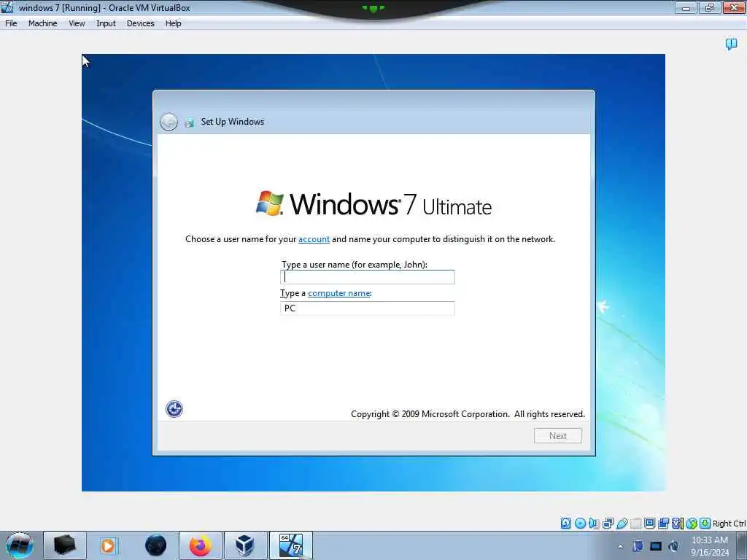Launch Windows Media Player from taskbar

[x=108, y=545]
